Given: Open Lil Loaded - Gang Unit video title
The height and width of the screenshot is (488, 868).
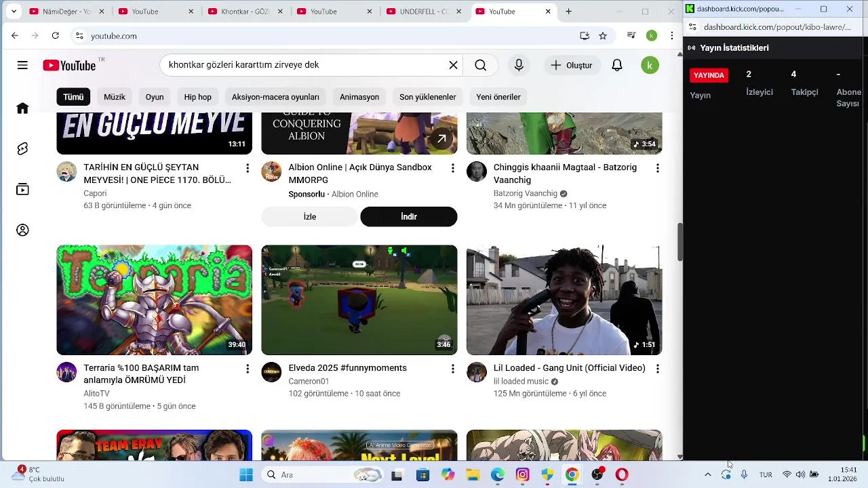Looking at the screenshot, I should (570, 368).
